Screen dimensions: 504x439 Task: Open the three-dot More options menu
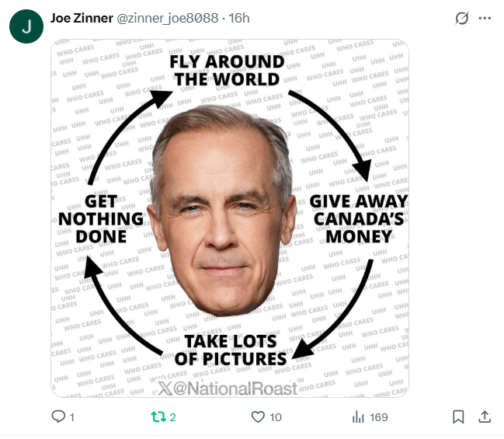point(485,18)
